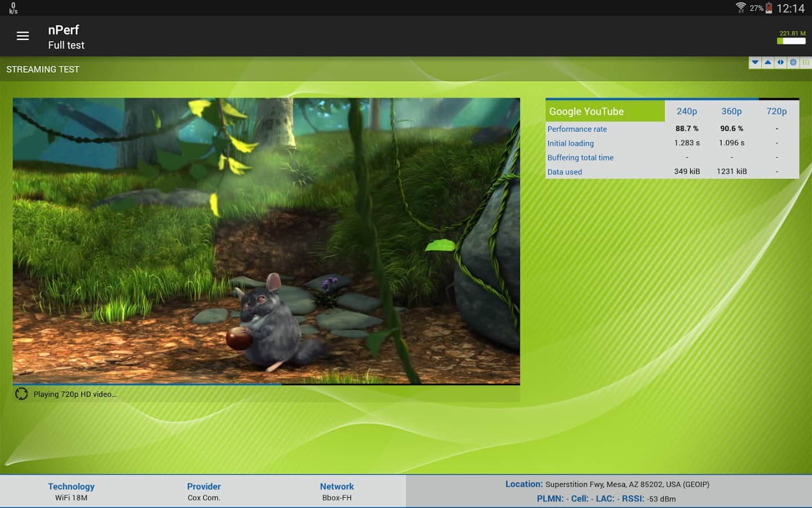Tap the spinning loader icon beside Playing text
This screenshot has height=508, width=812.
[21, 394]
